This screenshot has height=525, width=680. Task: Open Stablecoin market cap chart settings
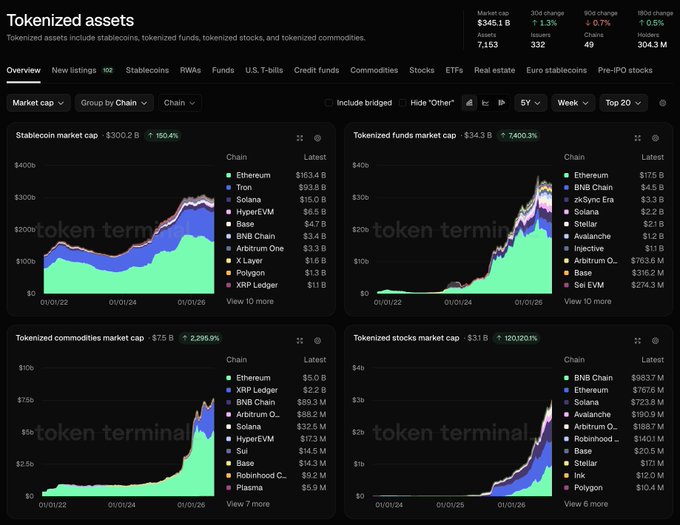click(x=317, y=138)
